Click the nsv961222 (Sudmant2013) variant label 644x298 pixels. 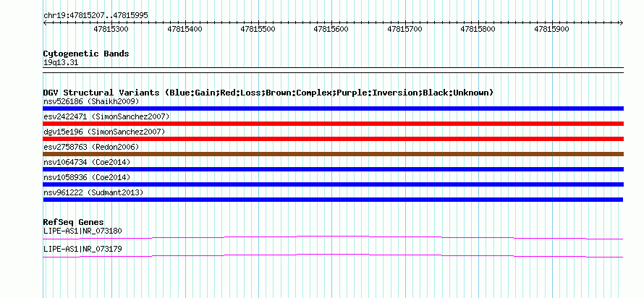tap(93, 192)
